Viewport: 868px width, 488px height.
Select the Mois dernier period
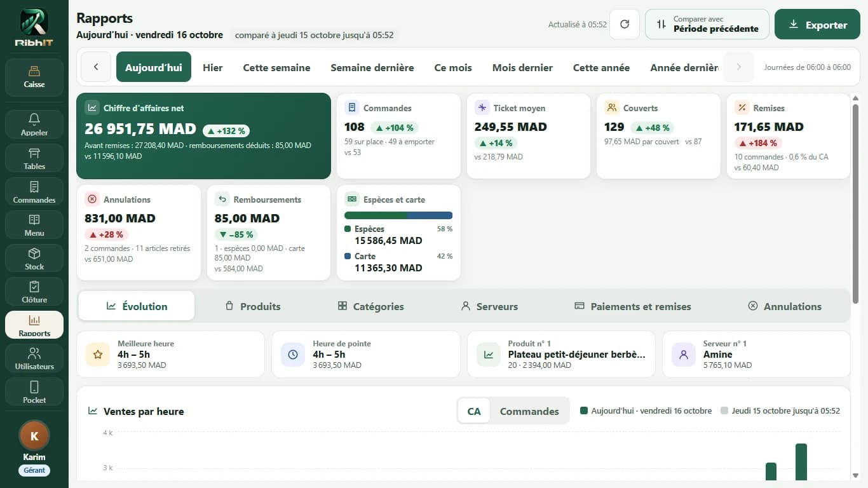(522, 67)
